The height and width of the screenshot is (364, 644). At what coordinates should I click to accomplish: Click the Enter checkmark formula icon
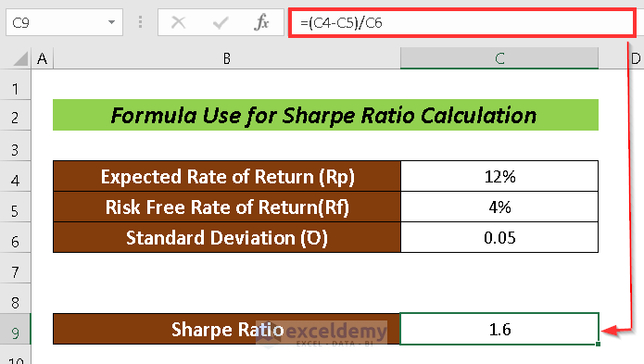221,22
